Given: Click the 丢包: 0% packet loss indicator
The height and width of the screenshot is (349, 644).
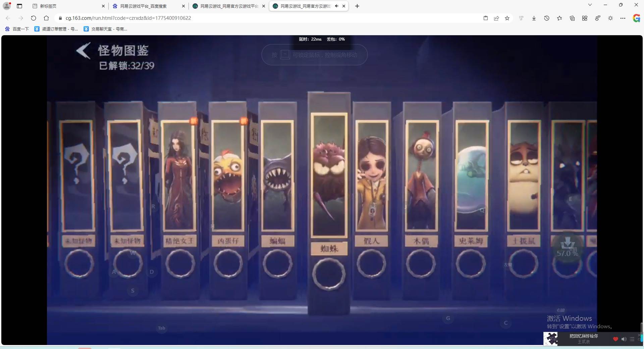Looking at the screenshot, I should click(336, 39).
